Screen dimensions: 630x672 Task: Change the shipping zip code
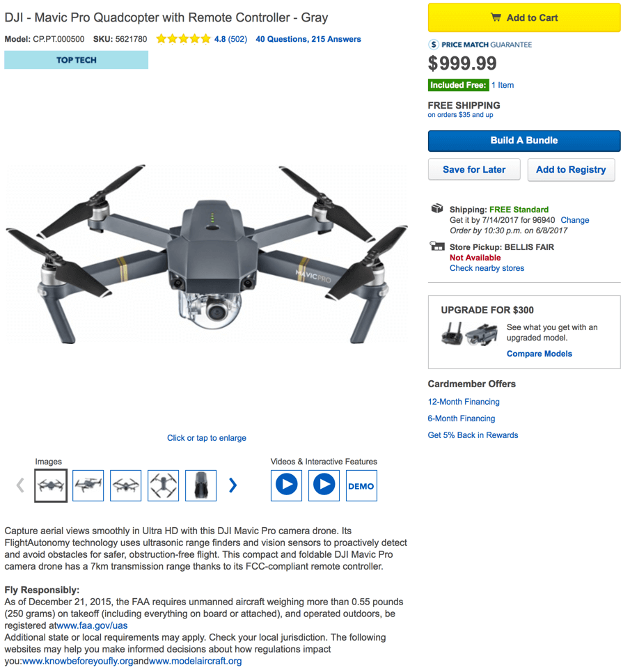[575, 220]
